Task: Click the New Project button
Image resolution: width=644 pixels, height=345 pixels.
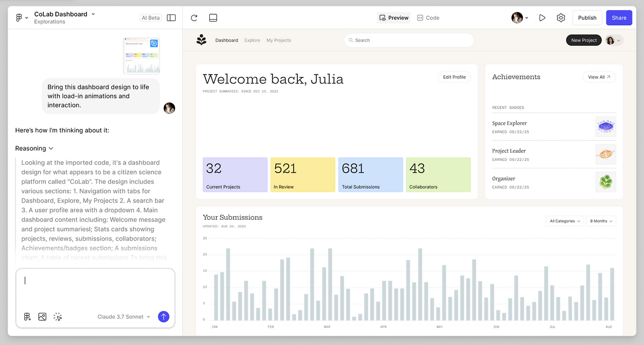Action: point(584,40)
